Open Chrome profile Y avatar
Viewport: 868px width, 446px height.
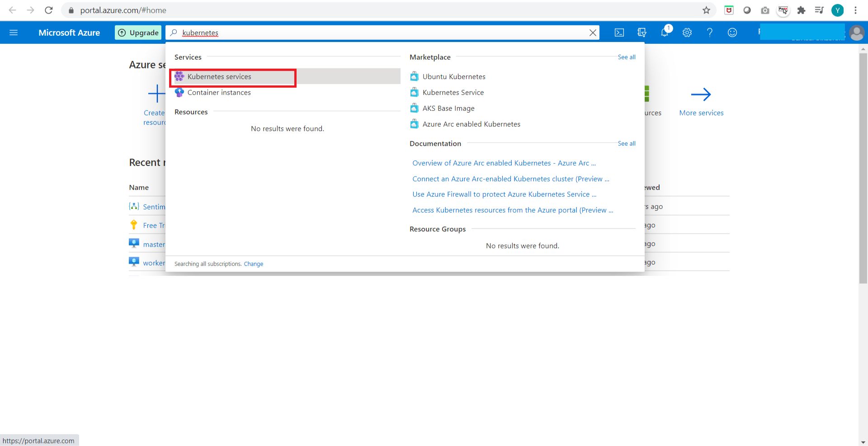click(x=837, y=10)
